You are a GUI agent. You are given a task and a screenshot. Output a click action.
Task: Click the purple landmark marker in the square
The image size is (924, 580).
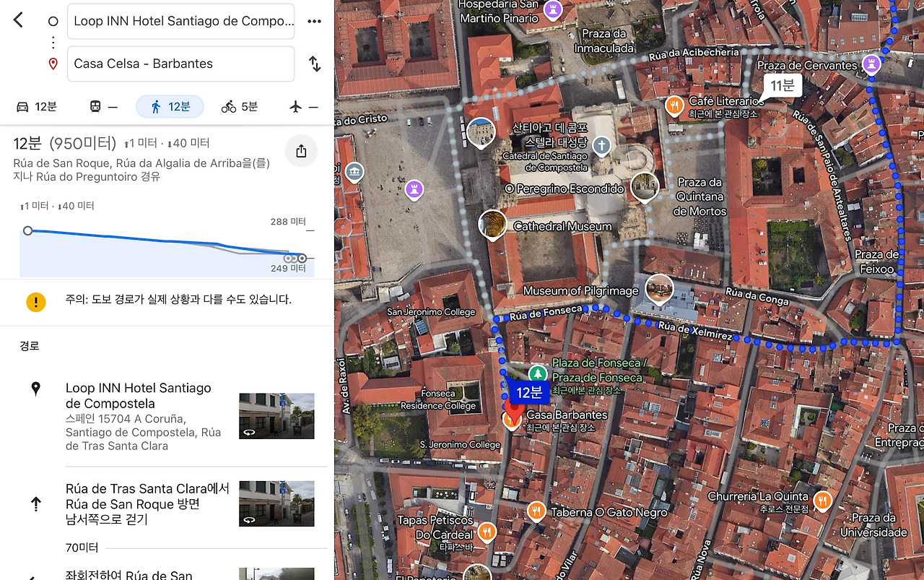point(414,189)
